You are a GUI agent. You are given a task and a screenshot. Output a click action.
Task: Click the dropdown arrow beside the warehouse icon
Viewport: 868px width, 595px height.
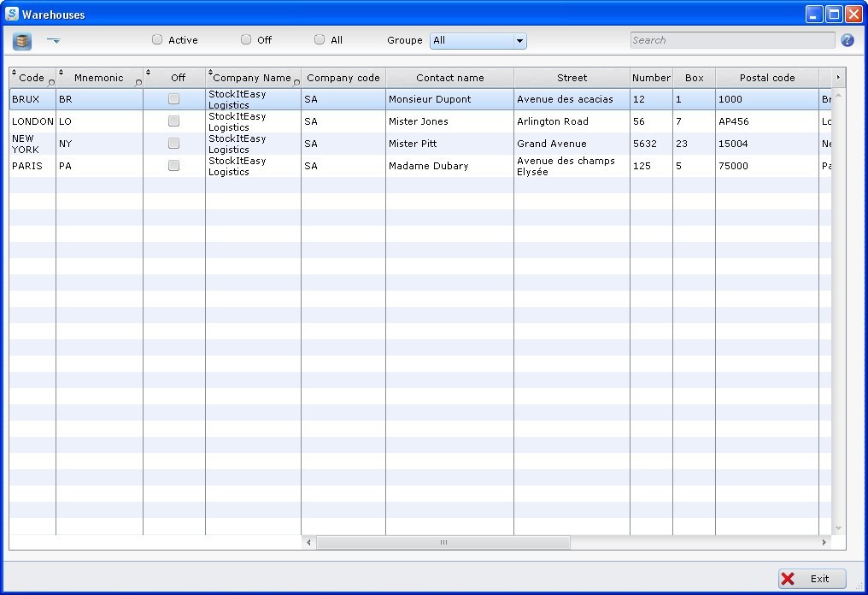click(x=53, y=39)
